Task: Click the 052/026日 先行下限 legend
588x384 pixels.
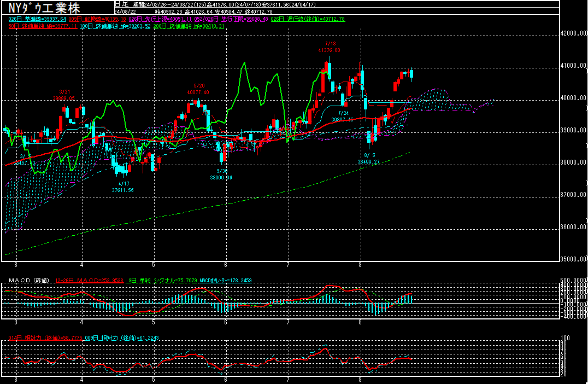Action: (231, 19)
